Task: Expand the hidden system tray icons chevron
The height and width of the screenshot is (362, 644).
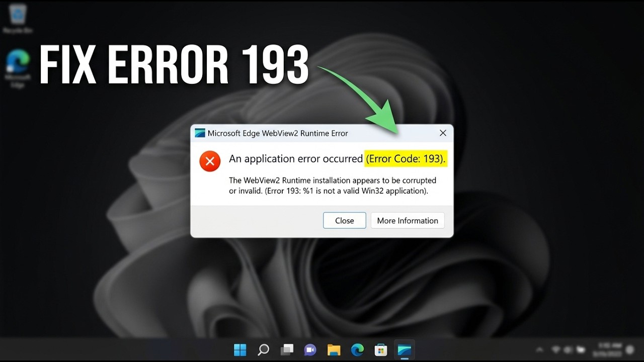Action: 539,349
